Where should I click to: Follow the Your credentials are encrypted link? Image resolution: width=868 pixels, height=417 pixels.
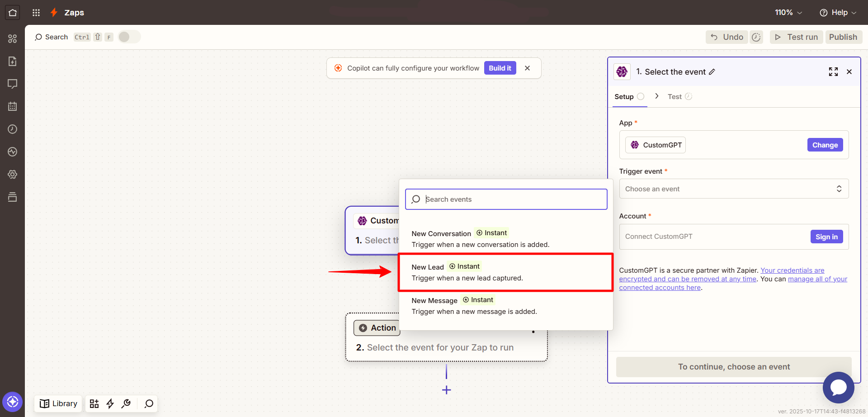click(x=722, y=275)
